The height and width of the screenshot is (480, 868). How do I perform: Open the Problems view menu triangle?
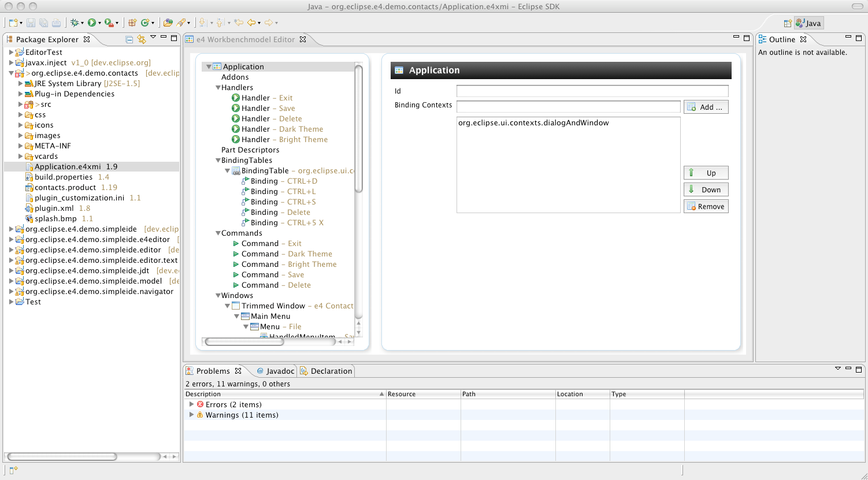(x=838, y=369)
